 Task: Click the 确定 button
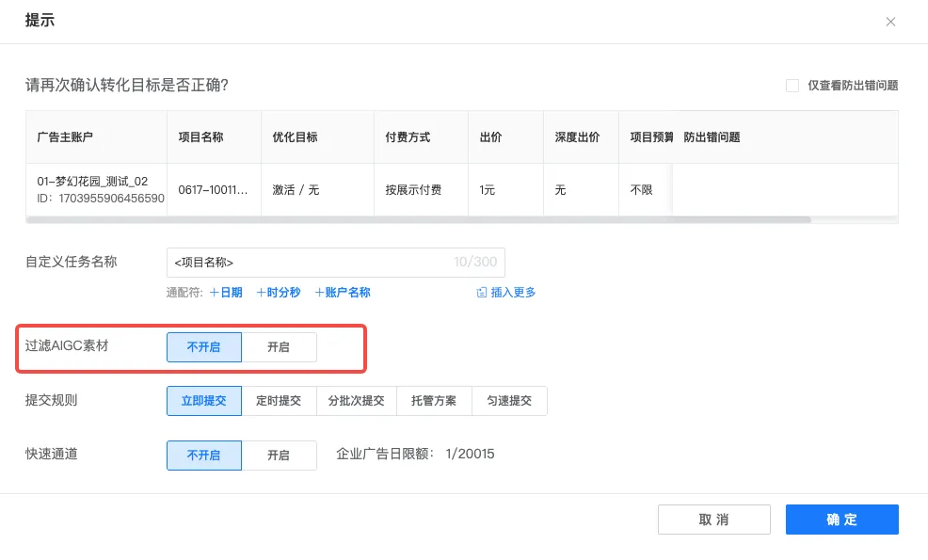click(842, 520)
